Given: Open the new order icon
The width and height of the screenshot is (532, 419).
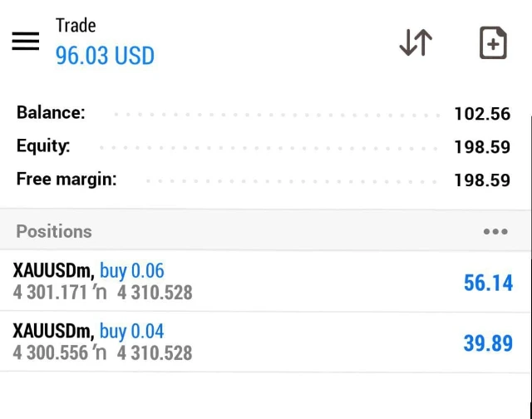Looking at the screenshot, I should point(493,43).
